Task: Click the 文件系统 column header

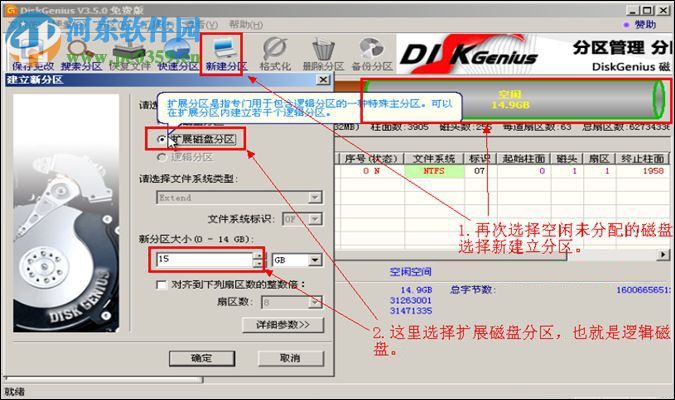Action: (434, 159)
